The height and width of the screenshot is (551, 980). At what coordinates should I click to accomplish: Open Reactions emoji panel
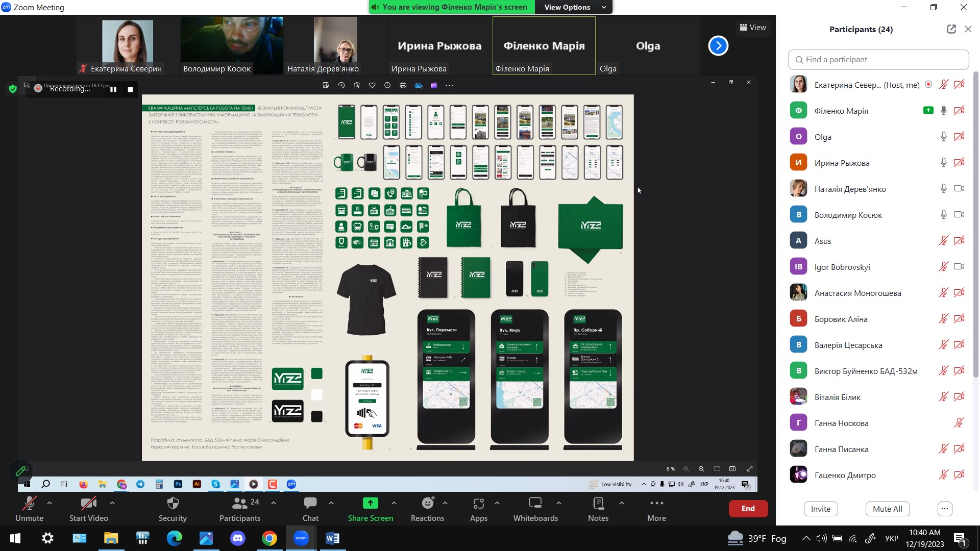[x=427, y=509]
